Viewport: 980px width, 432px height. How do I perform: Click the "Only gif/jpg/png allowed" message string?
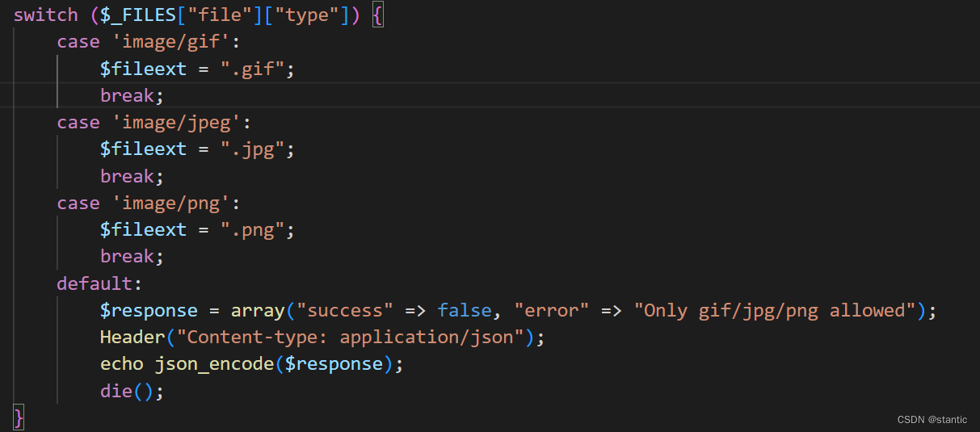pos(776,310)
